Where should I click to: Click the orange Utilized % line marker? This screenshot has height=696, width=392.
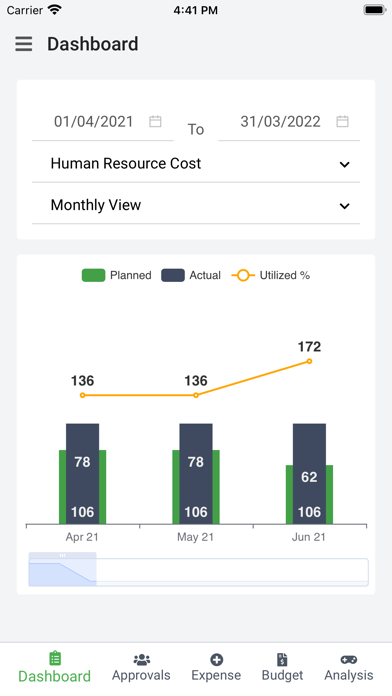click(243, 275)
